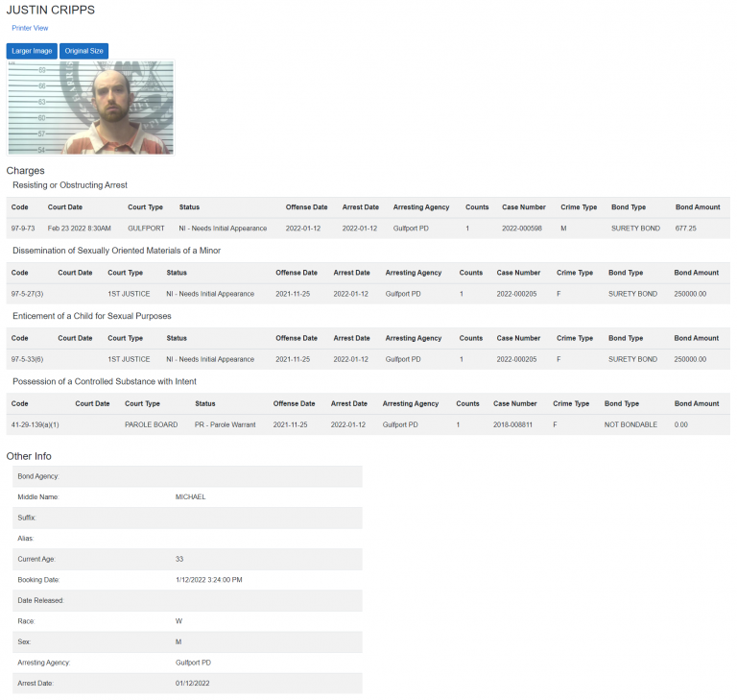Click the Larger Image button

[32, 51]
